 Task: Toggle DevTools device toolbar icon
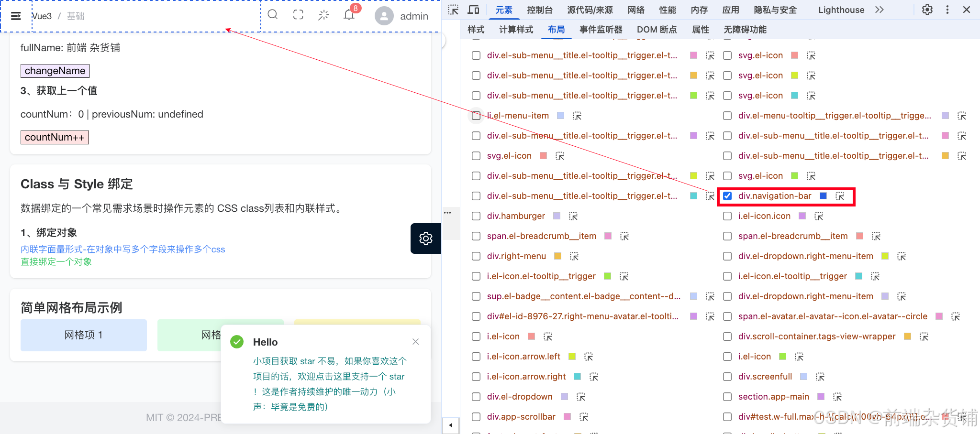pyautogui.click(x=474, y=10)
